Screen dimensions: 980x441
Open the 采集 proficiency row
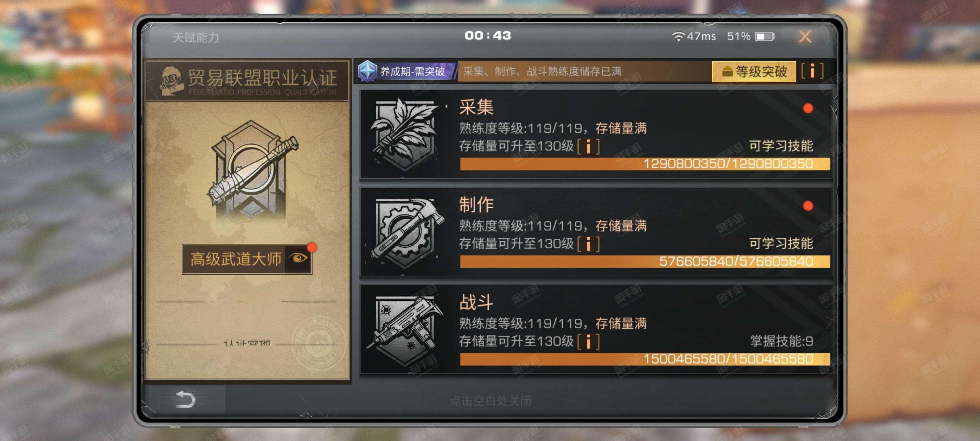tap(596, 134)
